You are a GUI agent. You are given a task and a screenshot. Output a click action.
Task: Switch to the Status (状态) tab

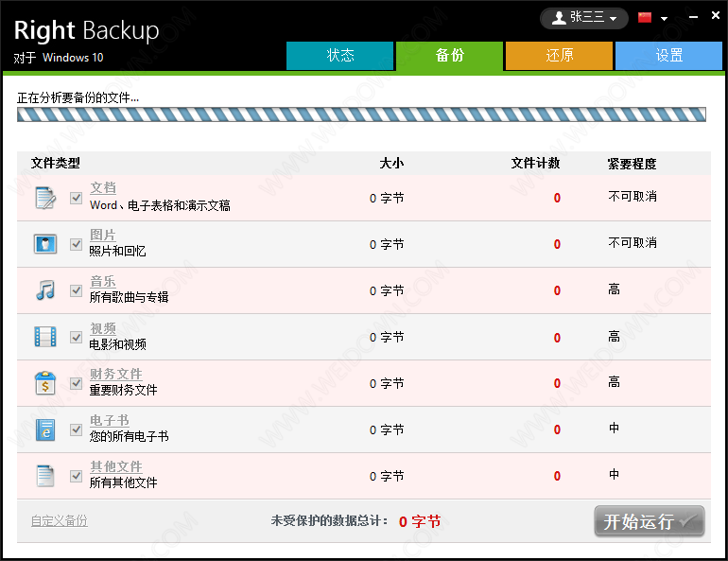click(339, 56)
